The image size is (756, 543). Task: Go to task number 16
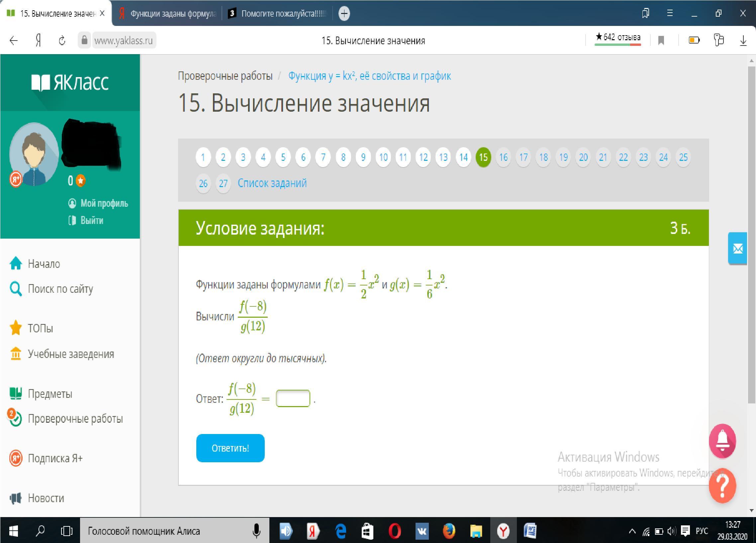[503, 157]
